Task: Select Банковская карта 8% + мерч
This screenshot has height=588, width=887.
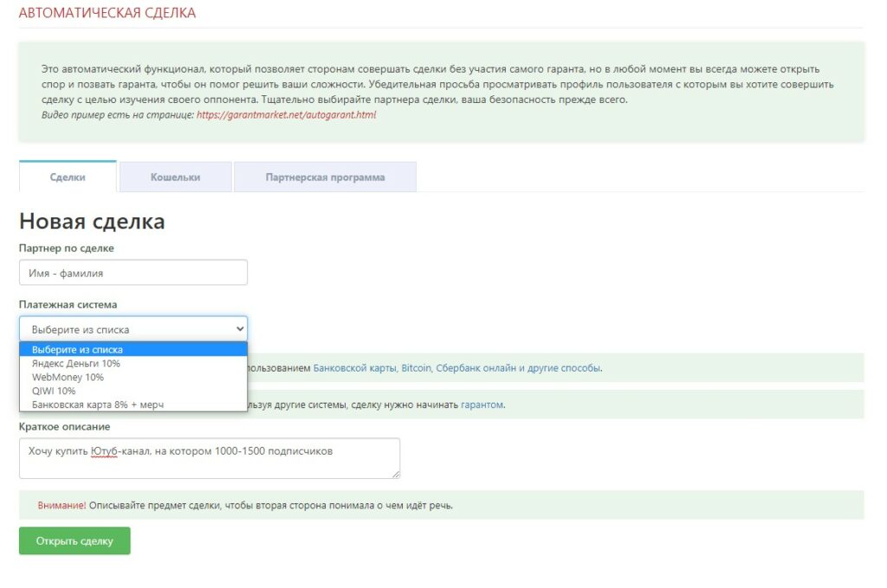Action: 97,404
